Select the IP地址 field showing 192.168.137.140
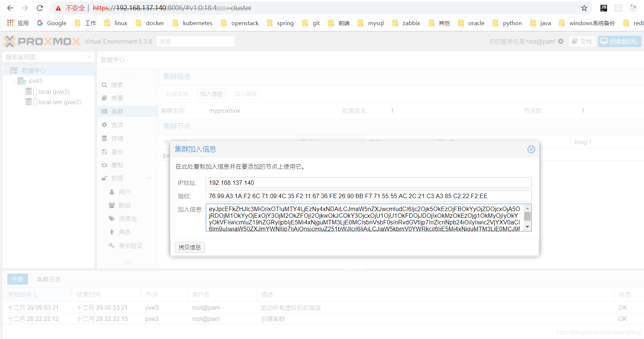Image resolution: width=644 pixels, height=339 pixels. coord(368,183)
